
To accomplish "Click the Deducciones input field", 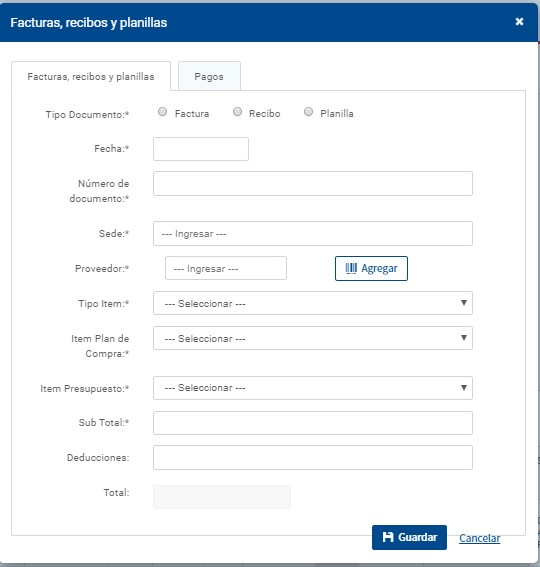I will (313, 457).
